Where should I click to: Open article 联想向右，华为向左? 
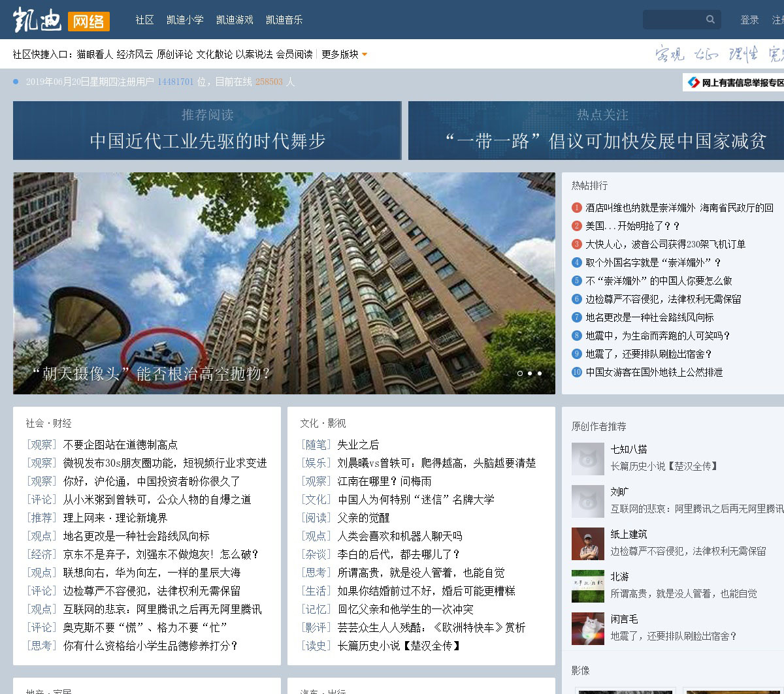[x=152, y=573]
